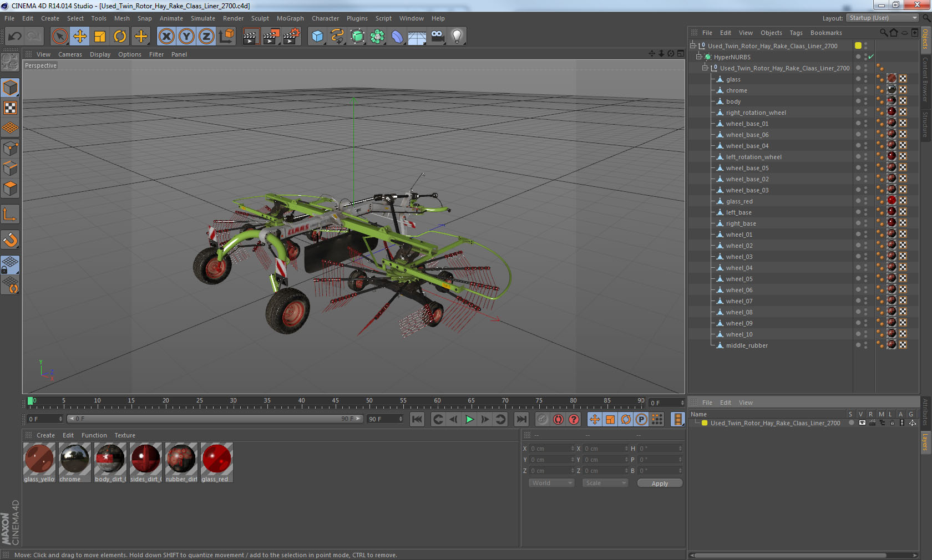Screen dimensions: 932x560
Task: Click the Undo arrow icon
Action: click(15, 37)
